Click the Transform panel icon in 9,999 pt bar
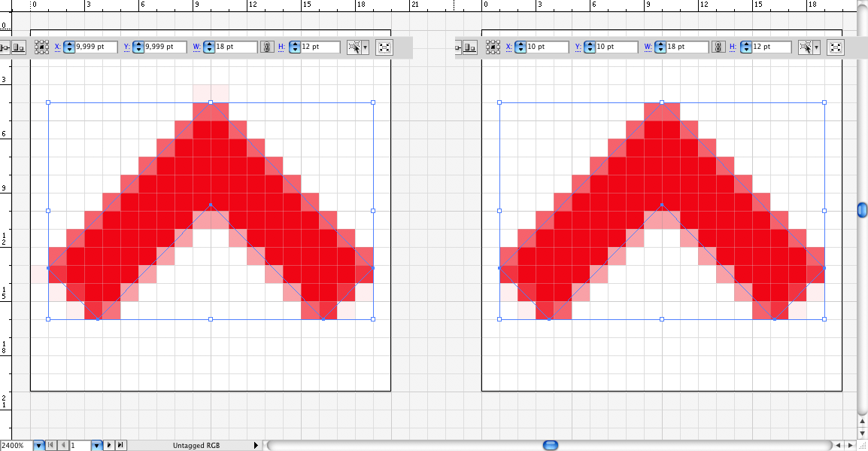Viewport: 868px width, 451px height. [384, 47]
